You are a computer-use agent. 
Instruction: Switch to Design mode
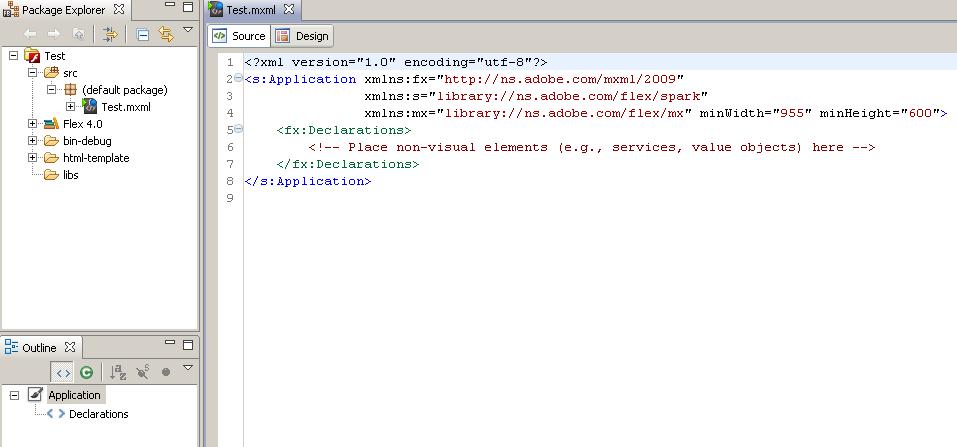coord(303,36)
